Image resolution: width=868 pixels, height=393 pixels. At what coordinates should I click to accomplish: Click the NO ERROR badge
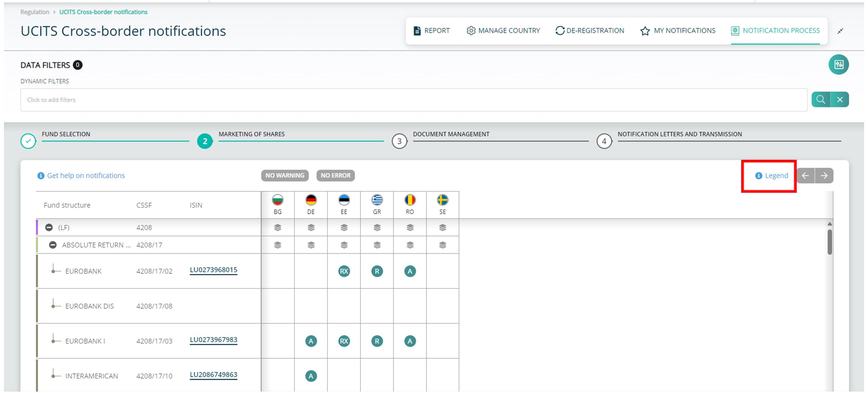tap(336, 176)
